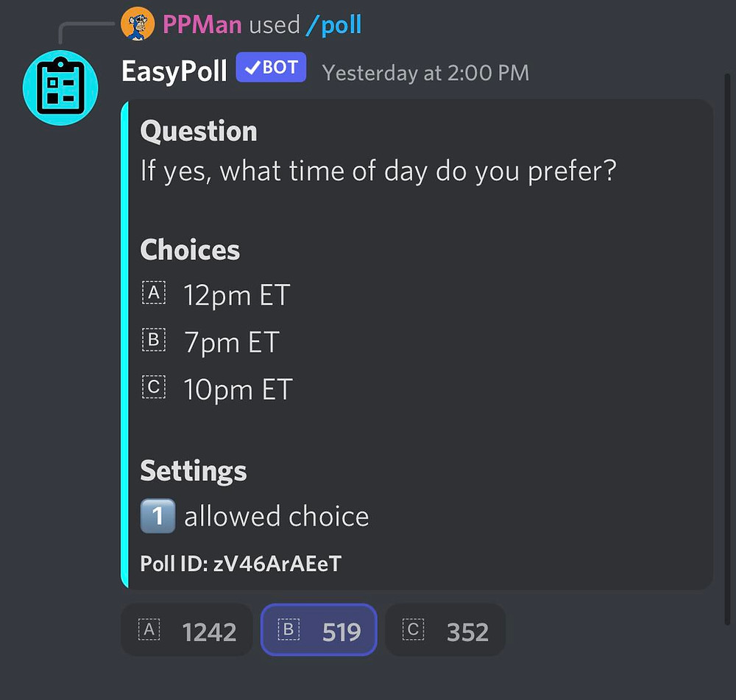This screenshot has width=736, height=700.
Task: Open the EasyPoll bot avatar
Action: click(x=60, y=88)
